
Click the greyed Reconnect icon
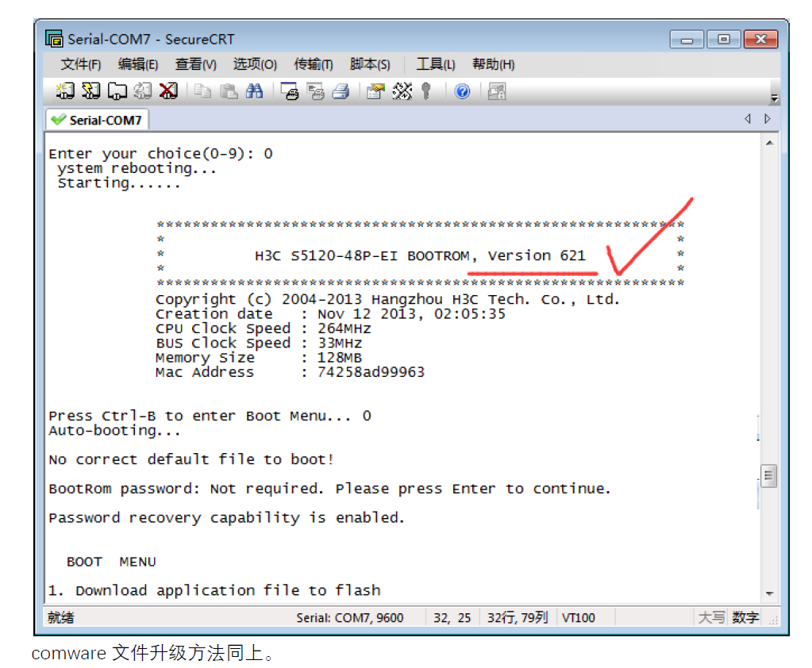coord(142,91)
